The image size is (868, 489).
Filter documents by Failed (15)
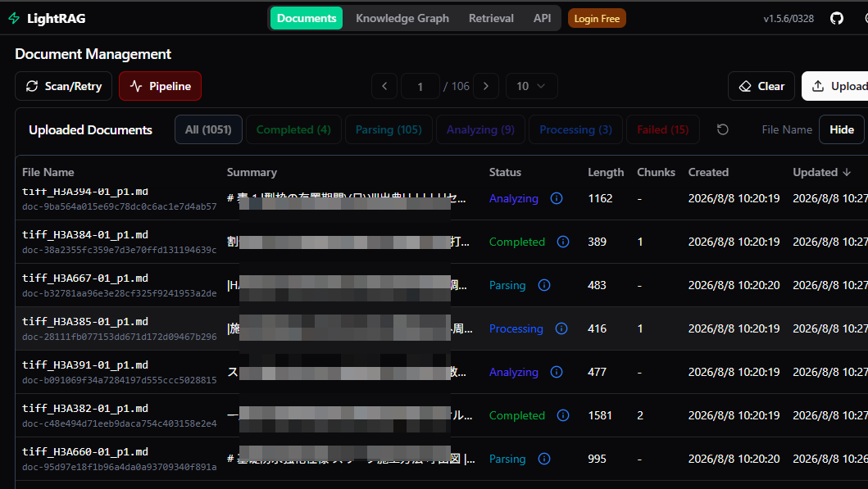pos(662,129)
